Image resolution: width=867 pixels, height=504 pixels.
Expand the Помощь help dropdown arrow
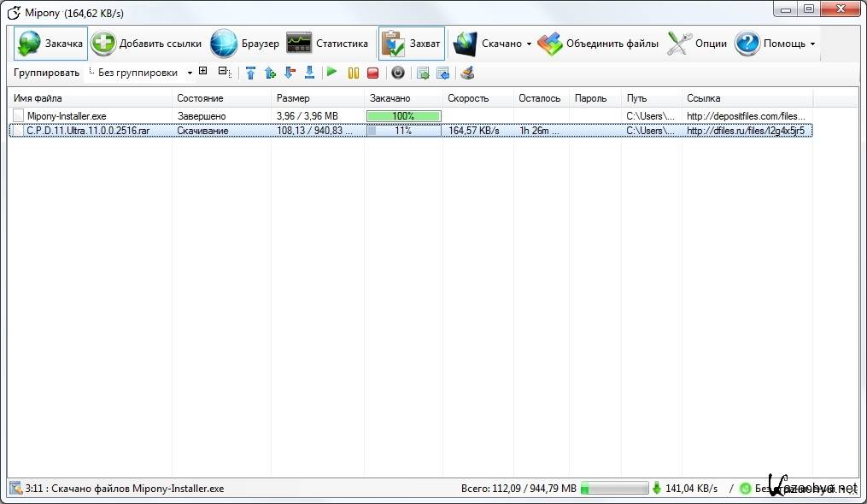[812, 44]
